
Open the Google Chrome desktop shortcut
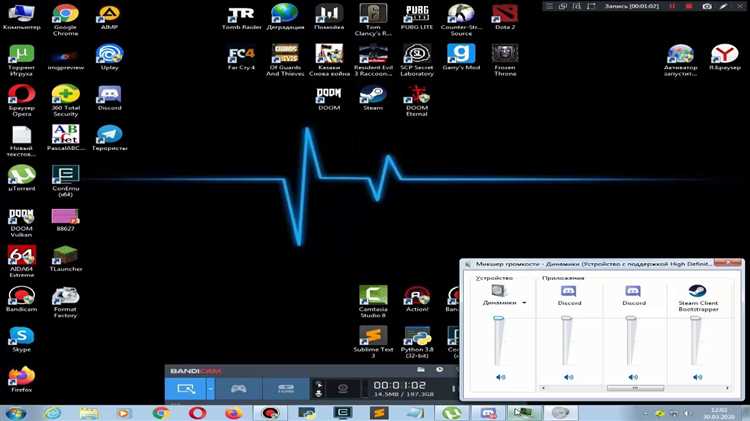pyautogui.click(x=66, y=19)
